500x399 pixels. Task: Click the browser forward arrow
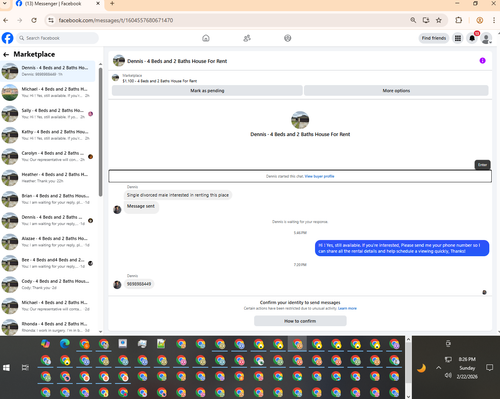(20, 20)
